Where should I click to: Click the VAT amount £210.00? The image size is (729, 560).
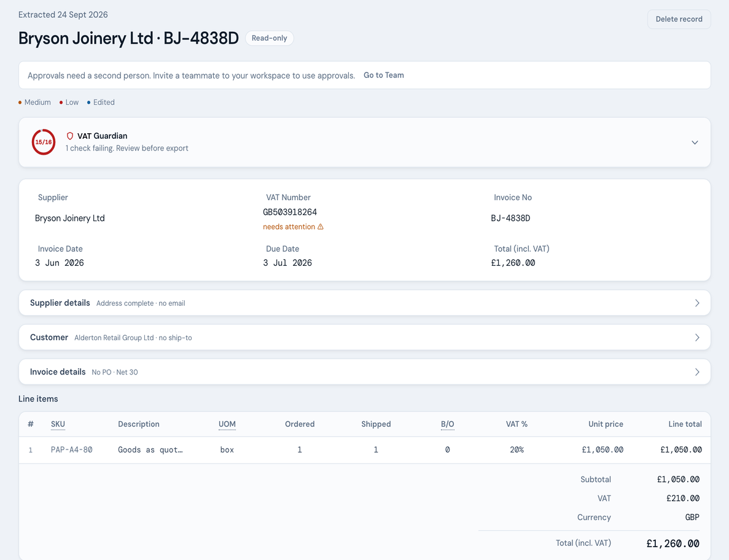click(x=682, y=498)
